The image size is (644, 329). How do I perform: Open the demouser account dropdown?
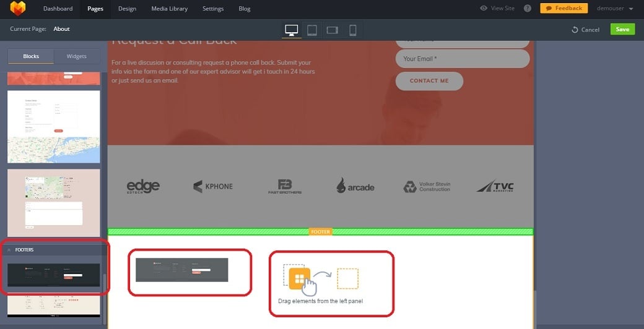pyautogui.click(x=614, y=9)
